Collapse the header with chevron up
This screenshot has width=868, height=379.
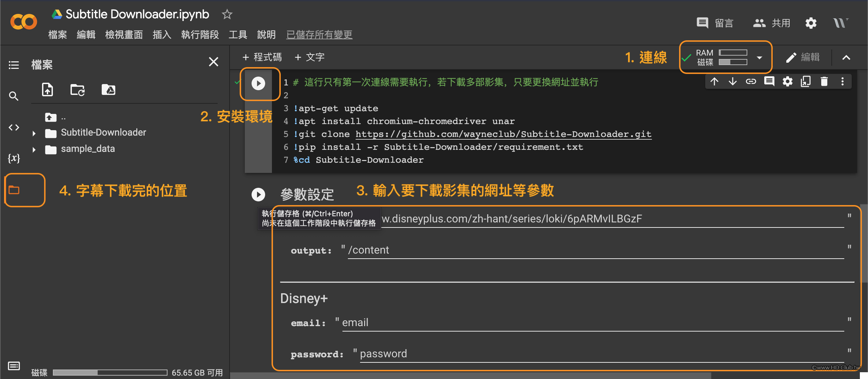[x=846, y=58]
